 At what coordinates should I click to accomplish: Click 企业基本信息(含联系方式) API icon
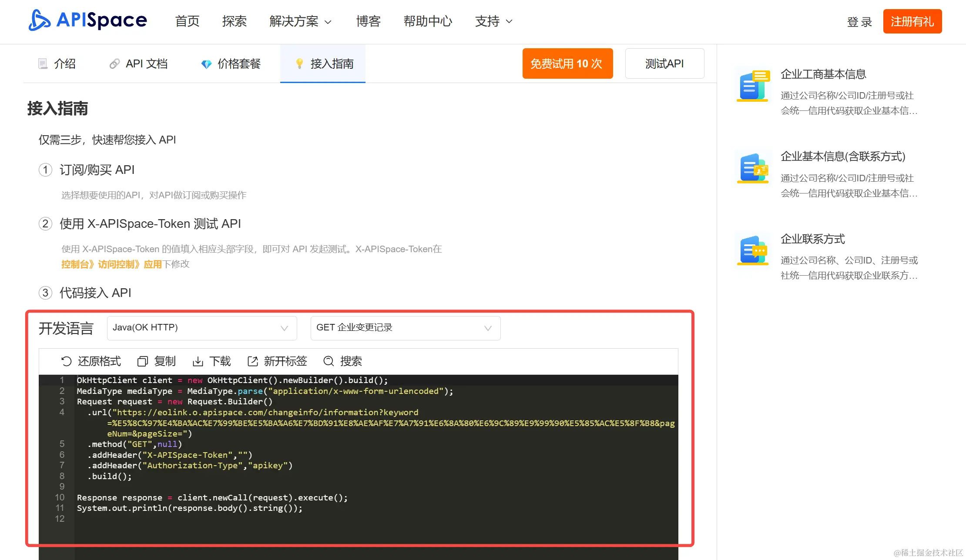click(x=753, y=168)
